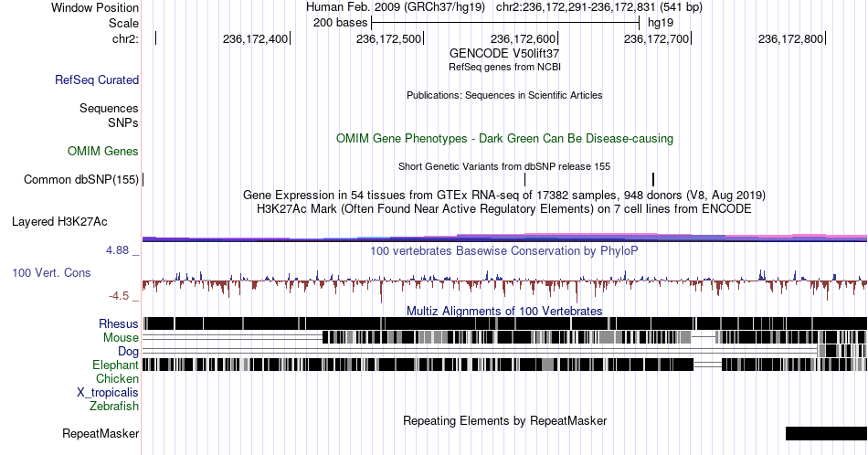Click the SNPs track label
868x455 pixels.
123,122
